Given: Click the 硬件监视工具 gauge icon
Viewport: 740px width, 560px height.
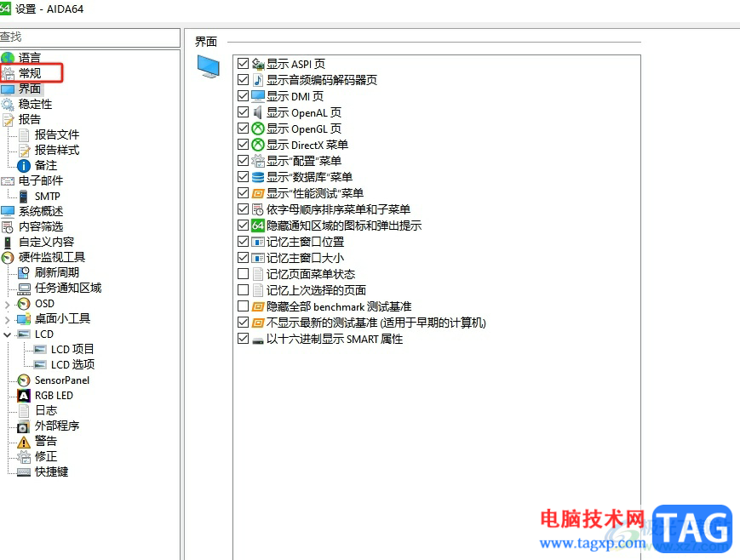Looking at the screenshot, I should [x=8, y=258].
